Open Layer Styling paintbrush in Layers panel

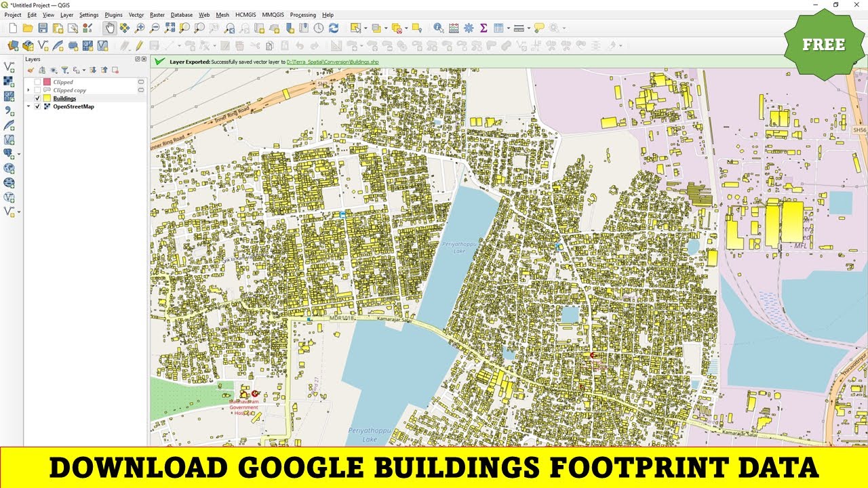(x=31, y=70)
